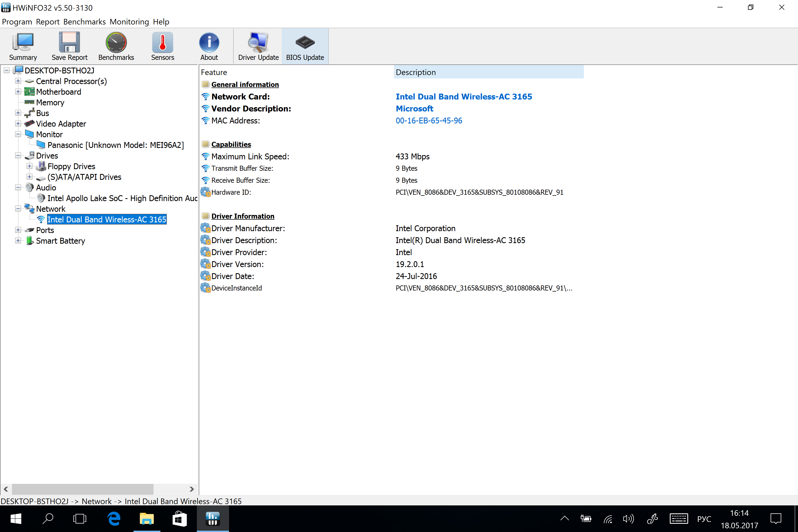Expand the Smart Battery branch
798x532 pixels.
18,241
